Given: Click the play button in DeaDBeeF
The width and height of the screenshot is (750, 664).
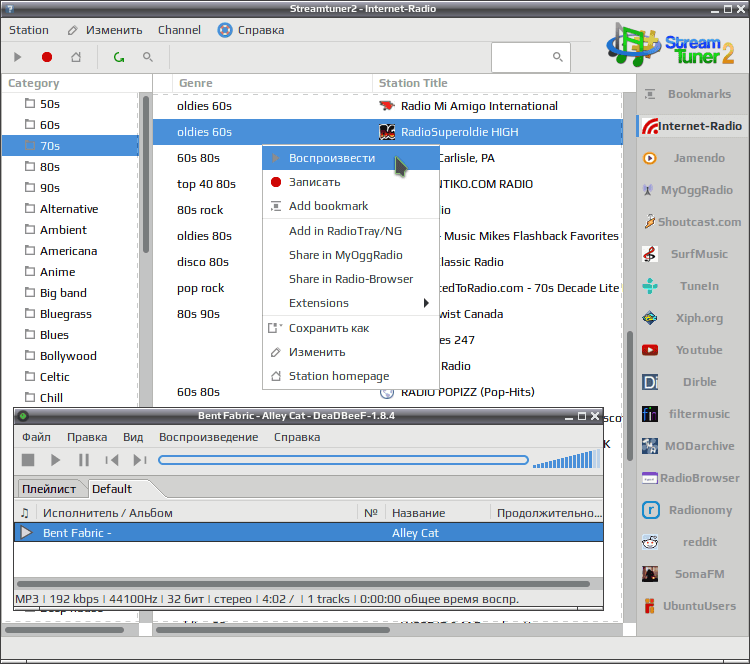Looking at the screenshot, I should (55, 460).
